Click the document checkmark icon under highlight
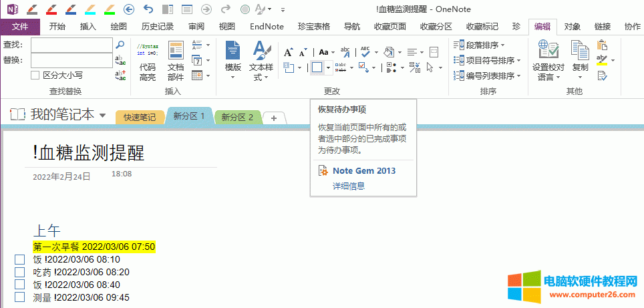 coord(602,75)
